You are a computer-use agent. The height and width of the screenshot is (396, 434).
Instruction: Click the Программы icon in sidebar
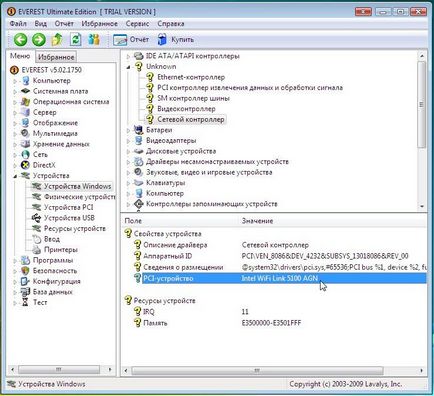pyautogui.click(x=25, y=260)
